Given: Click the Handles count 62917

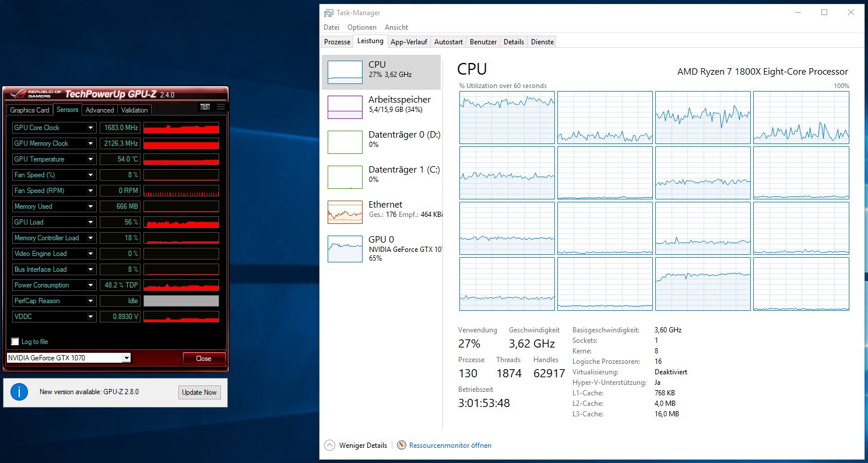Looking at the screenshot, I should pyautogui.click(x=549, y=373).
